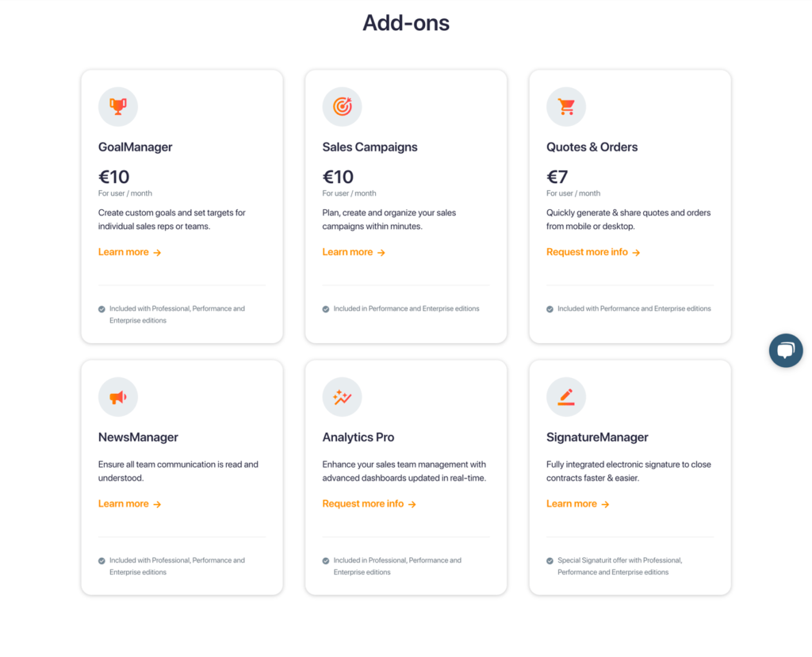812x657 pixels.
Task: Select the Quotes & Orders card title
Action: [x=592, y=147]
